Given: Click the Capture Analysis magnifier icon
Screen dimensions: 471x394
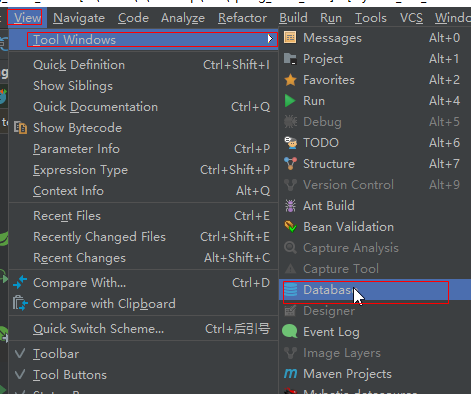Looking at the screenshot, I should (x=290, y=248).
